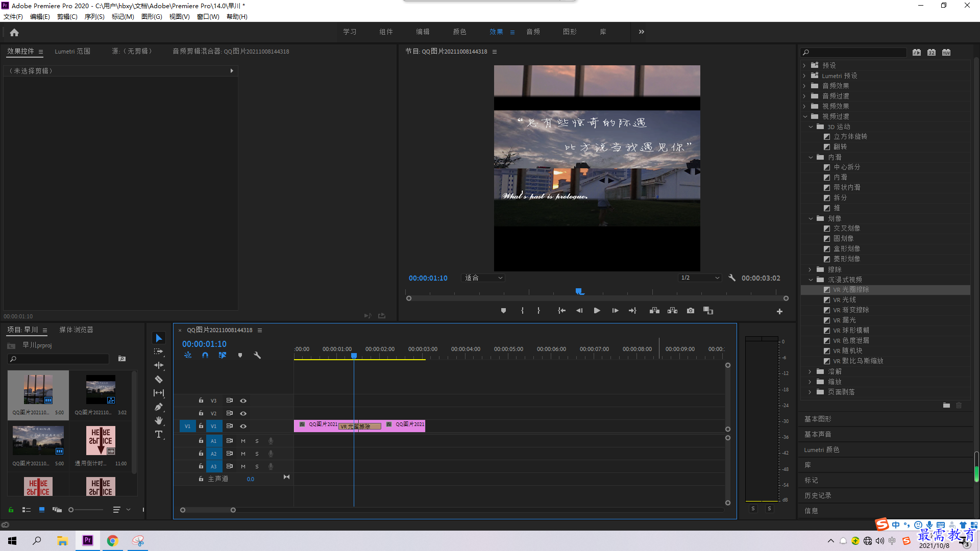Toggle linked selection in timeline
This screenshot has height=551, width=980.
pyautogui.click(x=223, y=355)
